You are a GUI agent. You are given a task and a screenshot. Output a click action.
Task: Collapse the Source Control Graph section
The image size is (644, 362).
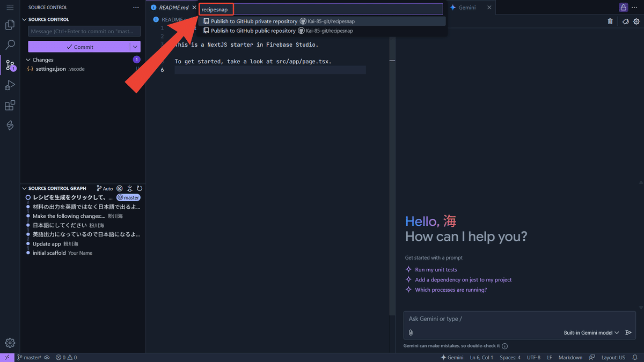tap(24, 188)
